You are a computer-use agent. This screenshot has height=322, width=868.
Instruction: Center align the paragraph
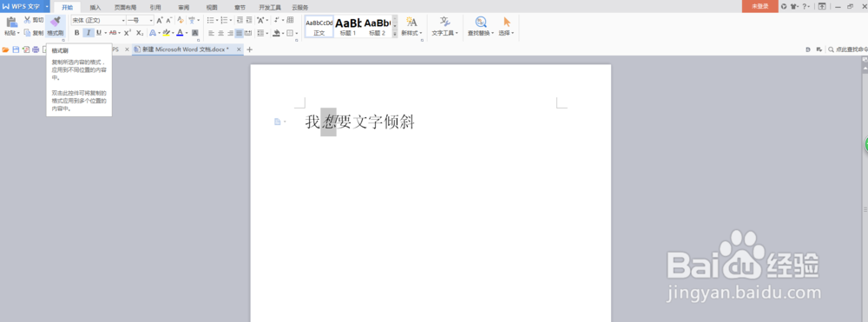coord(220,33)
